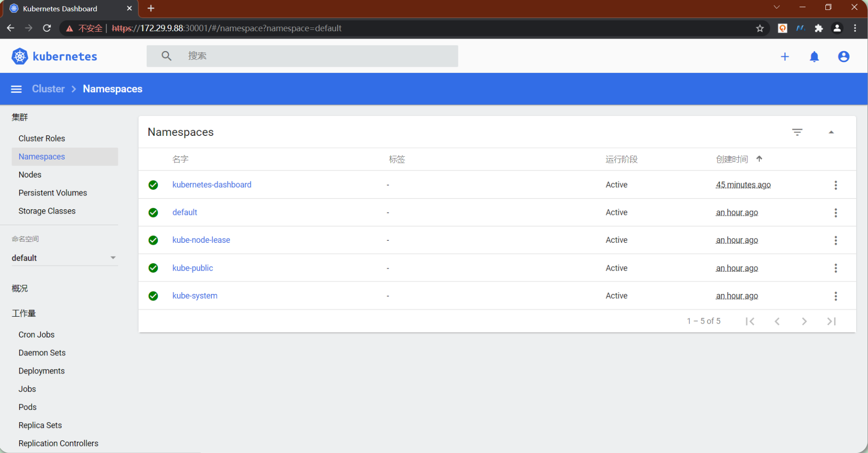Click 集群 cluster heading in sidebar
868x453 pixels.
point(20,117)
